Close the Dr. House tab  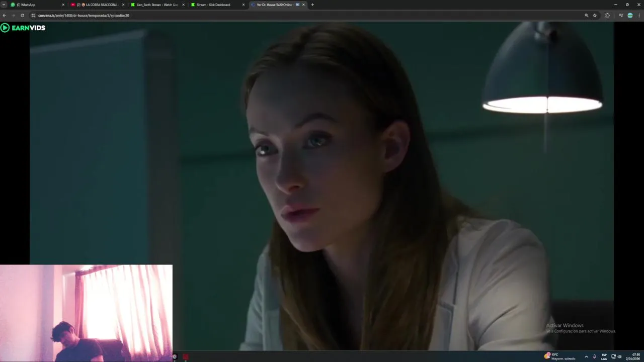tap(303, 5)
